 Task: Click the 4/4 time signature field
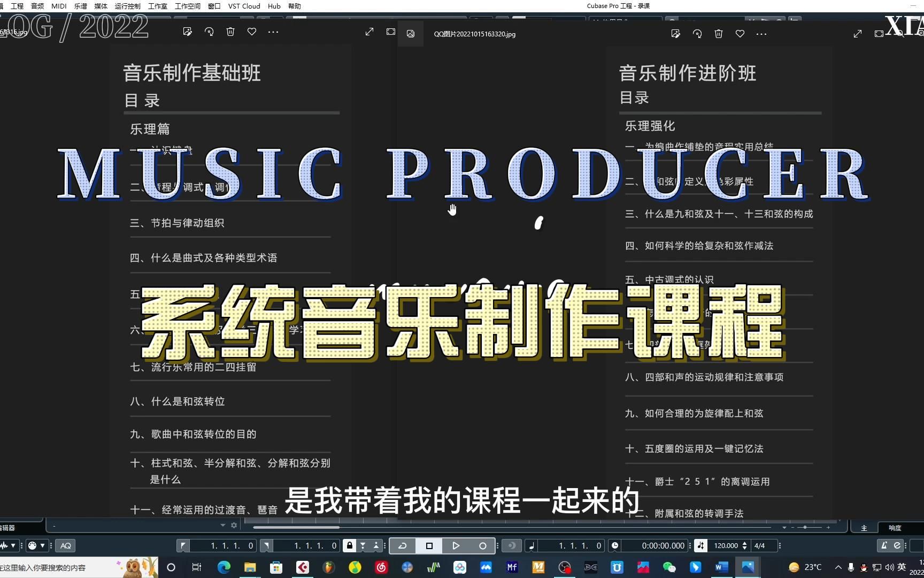pyautogui.click(x=765, y=545)
